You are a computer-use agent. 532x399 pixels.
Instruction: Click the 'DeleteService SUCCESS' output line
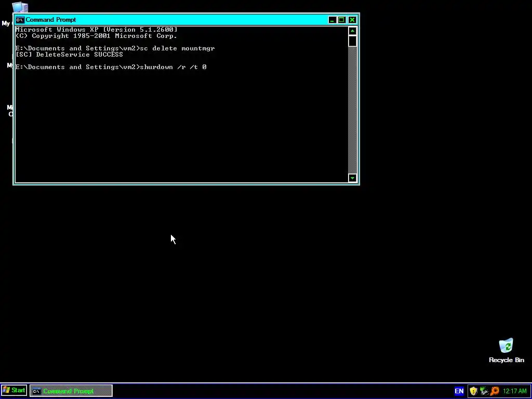click(x=69, y=55)
